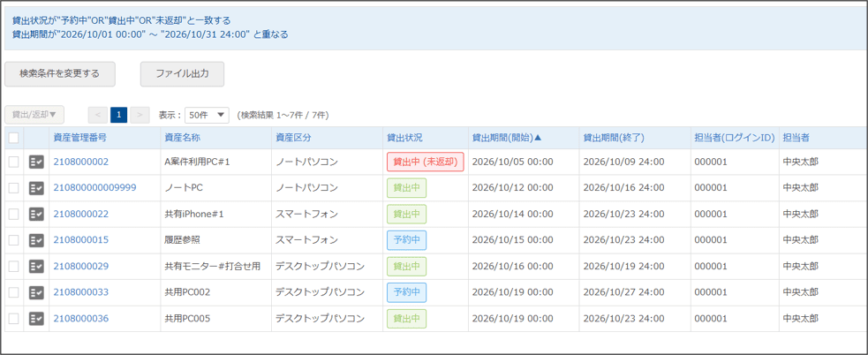868x355 pixels.
Task: Click the 検索結果 1～7件 / 7件 text
Action: (x=283, y=115)
